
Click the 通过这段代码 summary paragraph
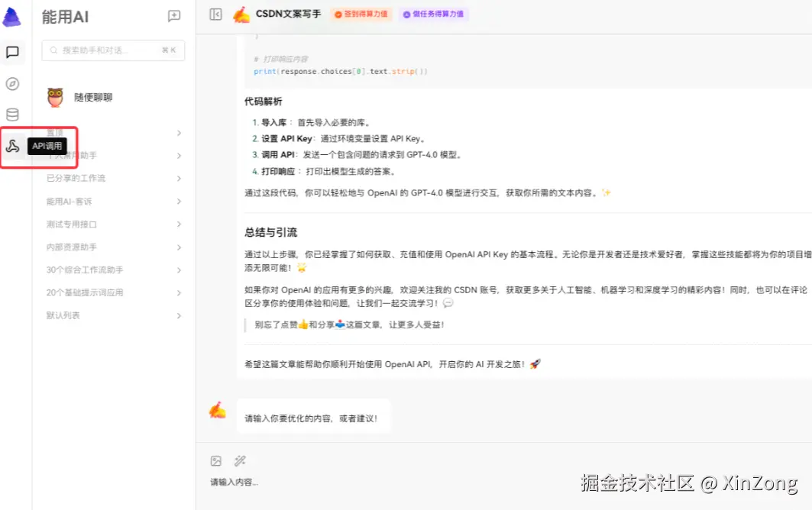[x=428, y=193]
